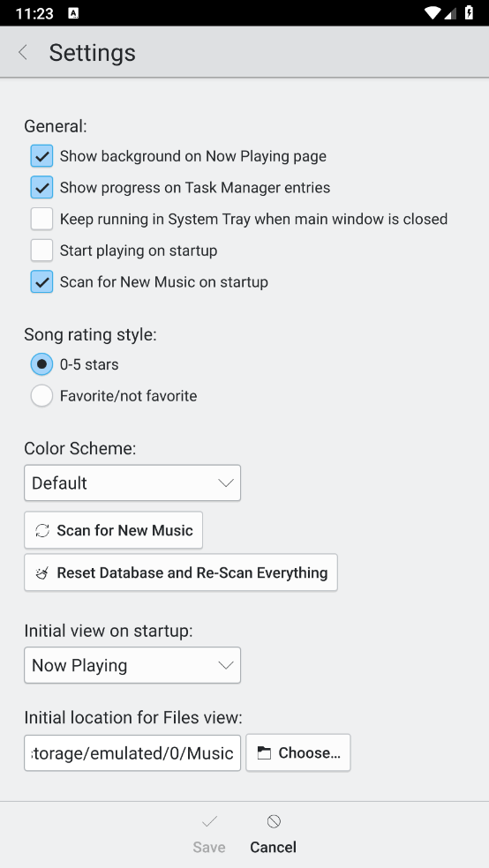
Task: Click the Cancel label at the bottom
Action: 273,847
